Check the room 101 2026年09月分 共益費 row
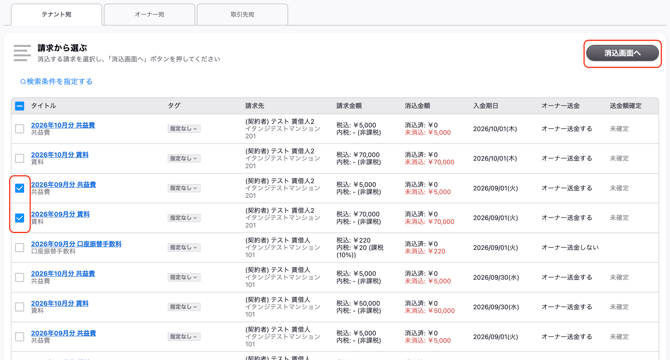 (x=20, y=337)
